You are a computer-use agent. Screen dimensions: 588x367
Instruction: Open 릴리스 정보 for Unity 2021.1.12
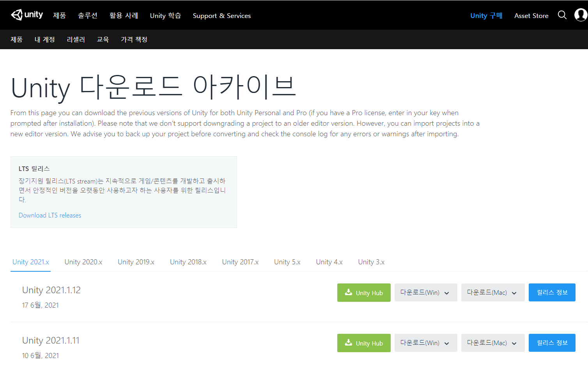552,292
